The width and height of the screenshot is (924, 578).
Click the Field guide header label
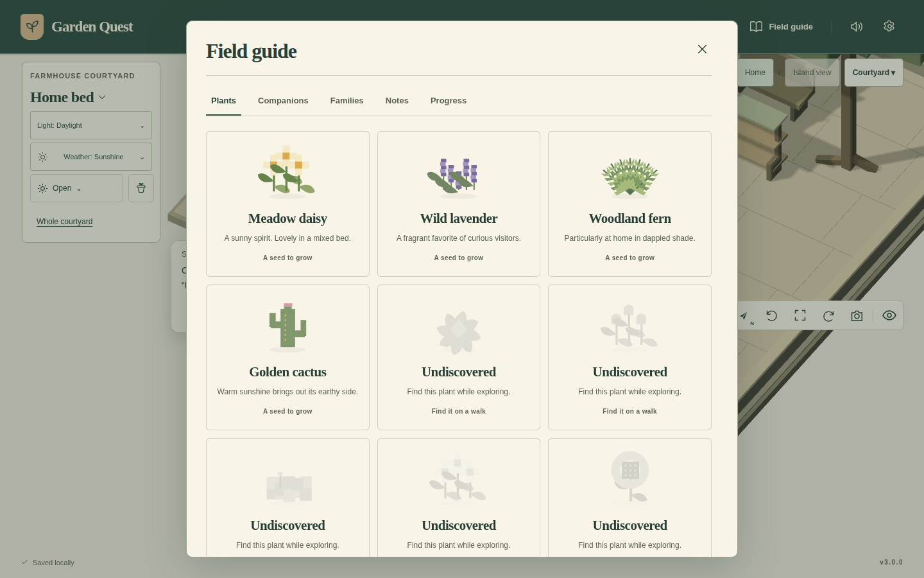(x=791, y=27)
